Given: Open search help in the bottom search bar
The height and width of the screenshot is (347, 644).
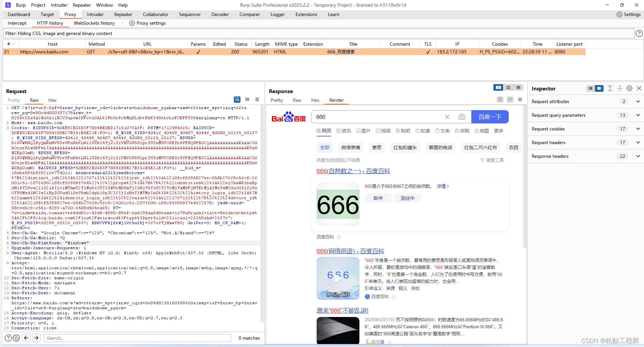Looking at the screenshot, I should pos(8,338).
